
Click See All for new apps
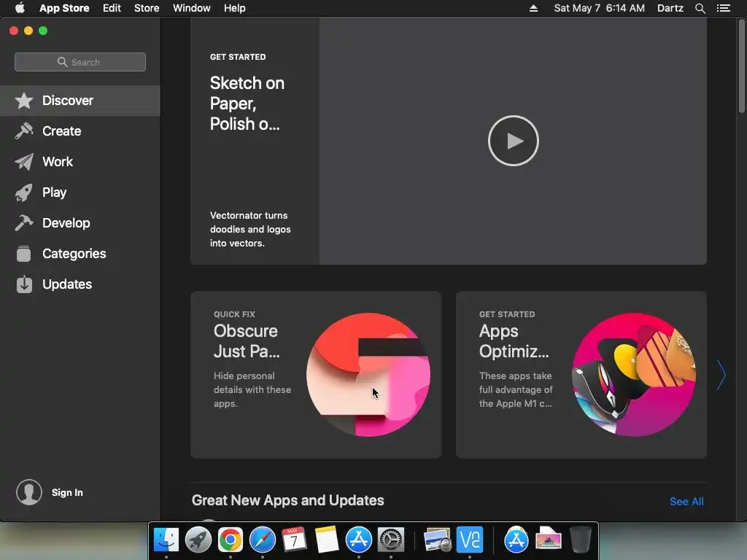coord(686,502)
